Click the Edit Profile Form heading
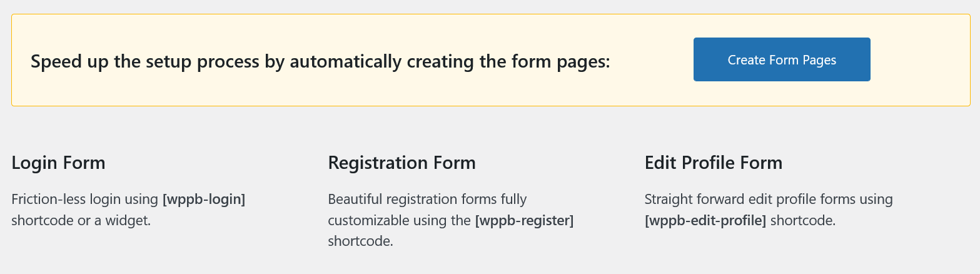This screenshot has width=980, height=274. click(x=714, y=163)
